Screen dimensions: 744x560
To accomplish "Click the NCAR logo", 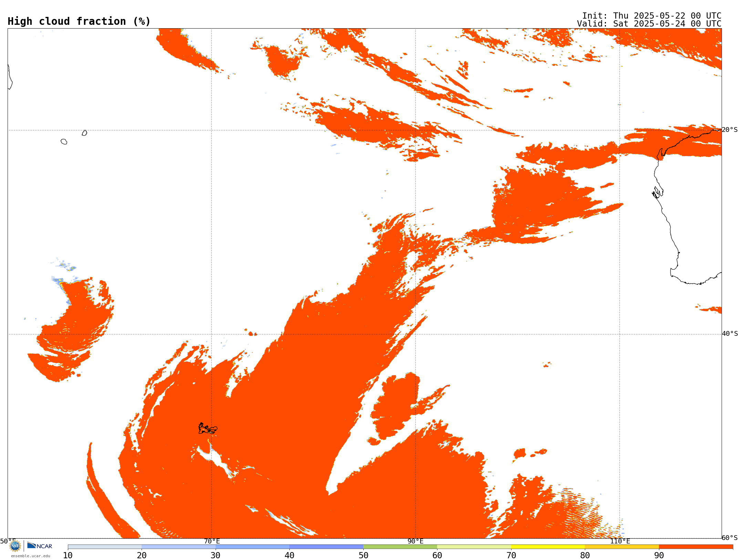I will tap(40, 546).
